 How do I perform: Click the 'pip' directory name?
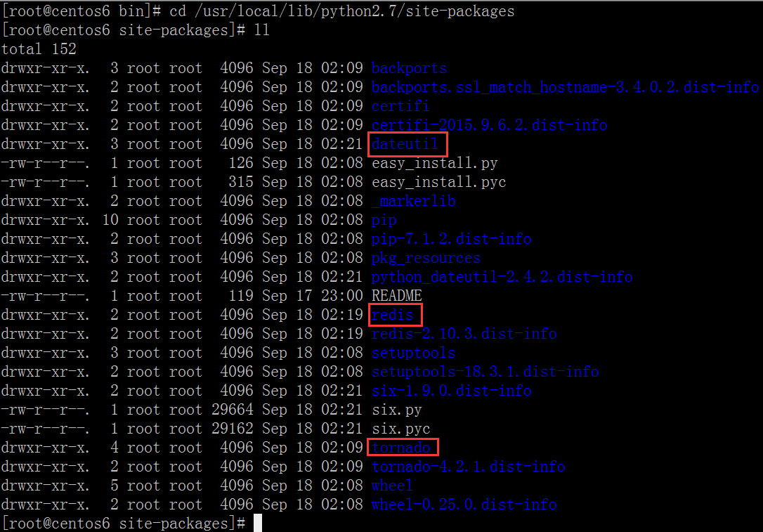tap(384, 220)
